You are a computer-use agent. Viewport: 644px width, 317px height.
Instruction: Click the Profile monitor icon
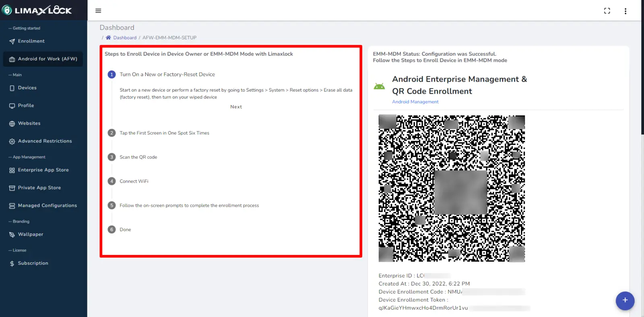[x=12, y=106]
